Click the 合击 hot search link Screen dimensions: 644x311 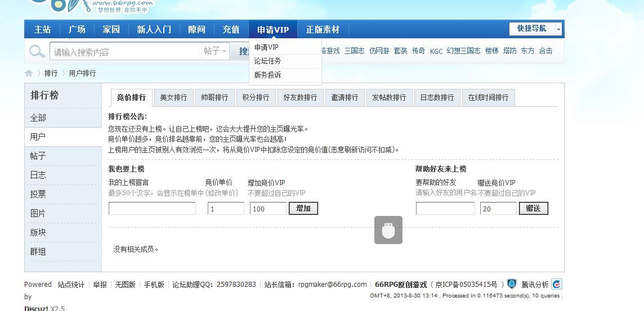coord(546,51)
